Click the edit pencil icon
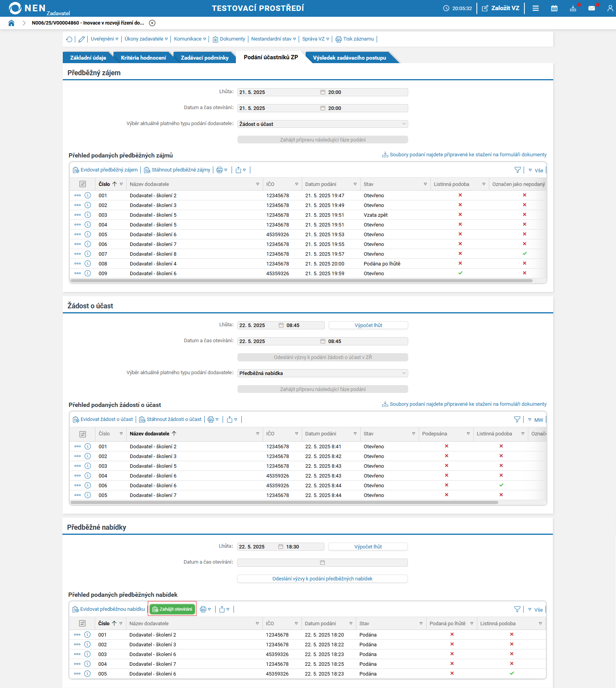The width and height of the screenshot is (616, 688). click(81, 39)
